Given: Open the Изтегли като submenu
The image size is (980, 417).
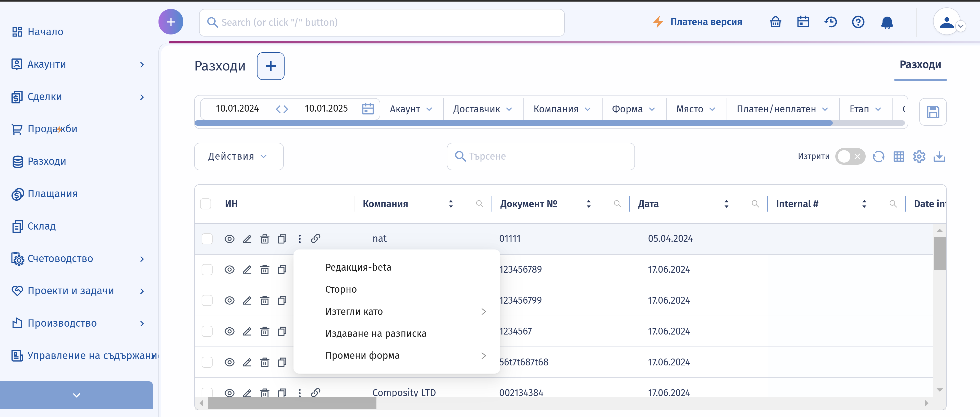Looking at the screenshot, I should pyautogui.click(x=397, y=312).
